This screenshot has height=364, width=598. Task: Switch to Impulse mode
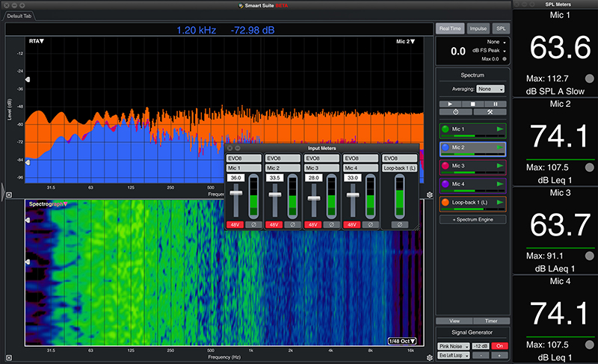(478, 28)
